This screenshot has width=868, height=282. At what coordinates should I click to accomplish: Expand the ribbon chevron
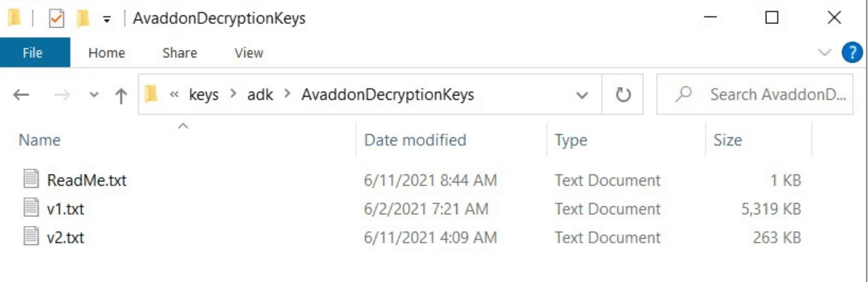(824, 52)
